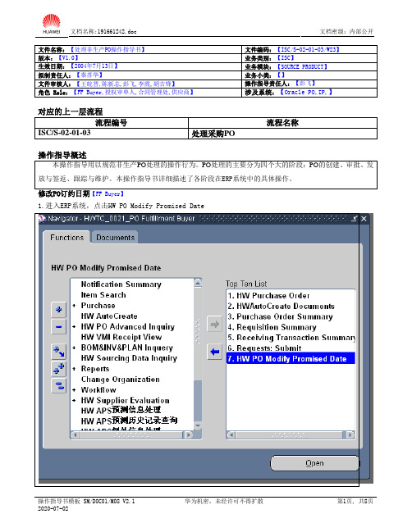Expand the Purchase tree node
The width and height of the screenshot is (412, 532).
coord(74,306)
